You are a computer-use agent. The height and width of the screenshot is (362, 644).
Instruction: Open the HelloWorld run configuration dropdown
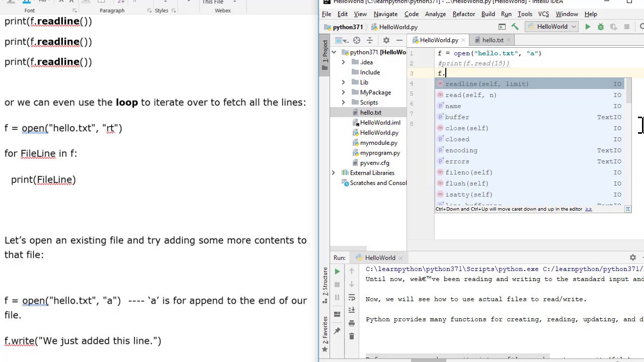[x=551, y=27]
